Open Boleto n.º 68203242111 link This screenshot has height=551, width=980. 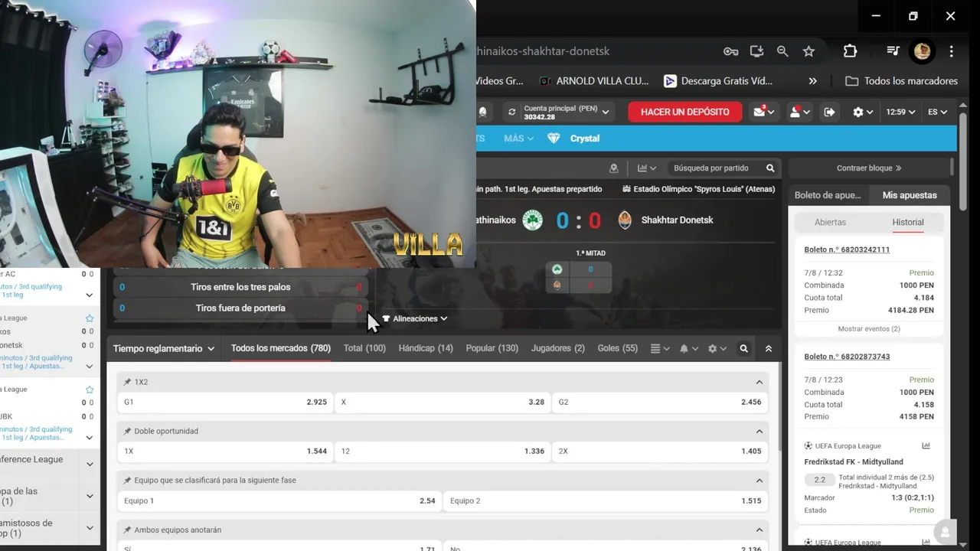(x=847, y=249)
